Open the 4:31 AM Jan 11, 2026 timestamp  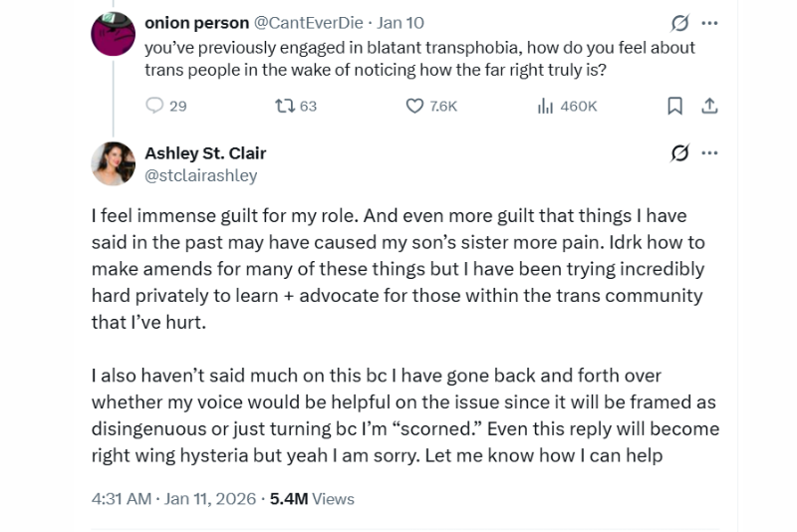(x=172, y=498)
